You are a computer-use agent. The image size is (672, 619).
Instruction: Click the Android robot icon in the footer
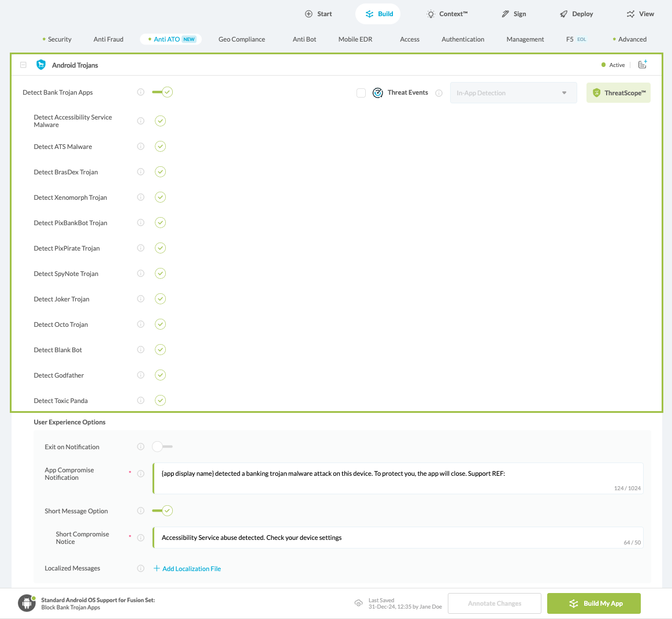(27, 603)
